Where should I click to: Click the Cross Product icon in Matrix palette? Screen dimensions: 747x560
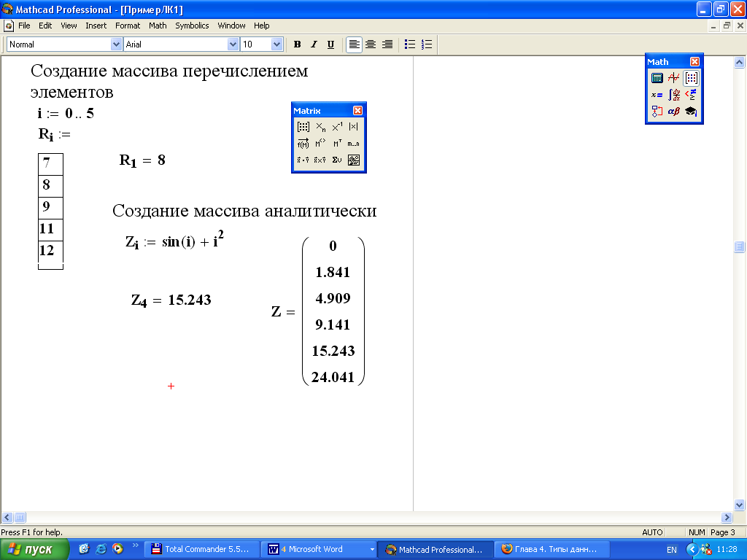point(320,160)
